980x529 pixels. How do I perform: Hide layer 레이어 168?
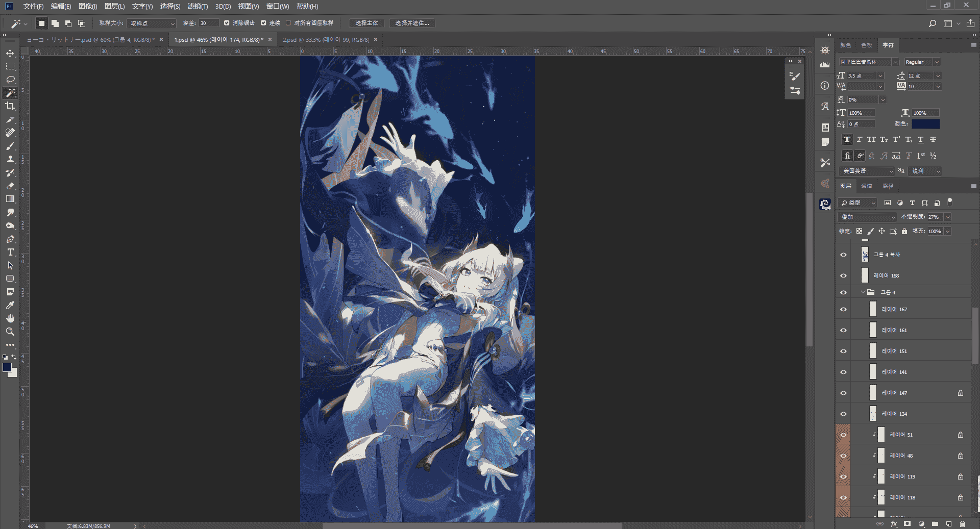click(843, 275)
